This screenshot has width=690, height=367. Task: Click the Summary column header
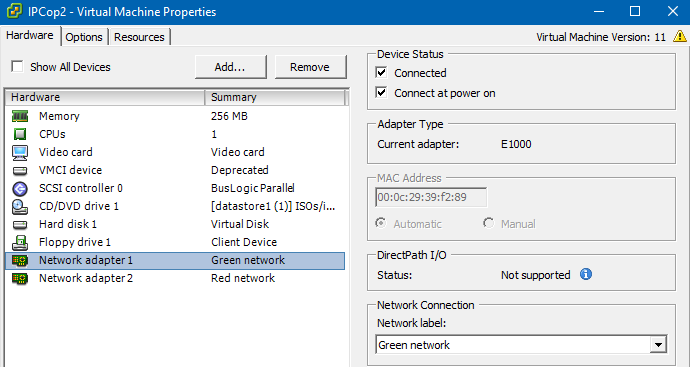point(276,97)
